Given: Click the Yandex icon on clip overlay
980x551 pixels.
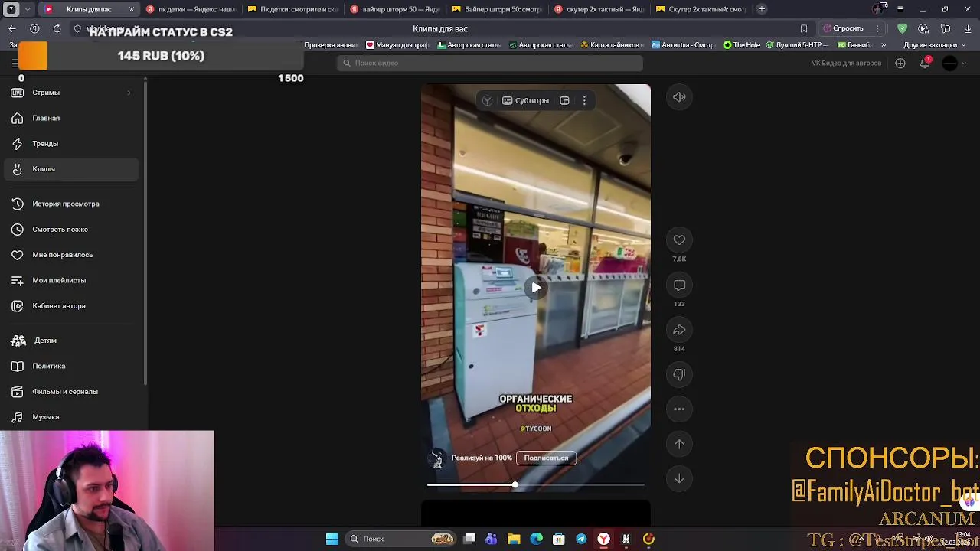Looking at the screenshot, I should (487, 101).
